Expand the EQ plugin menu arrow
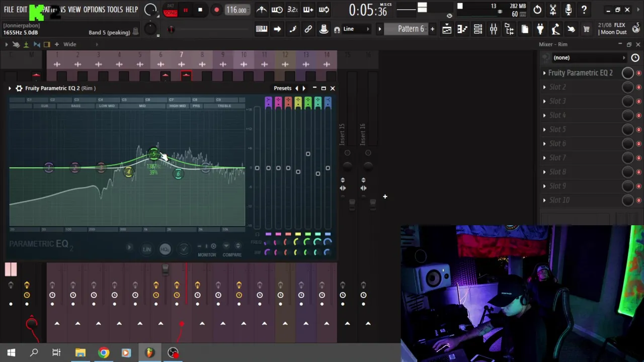Viewport: 644px width, 362px height. pyautogui.click(x=10, y=88)
